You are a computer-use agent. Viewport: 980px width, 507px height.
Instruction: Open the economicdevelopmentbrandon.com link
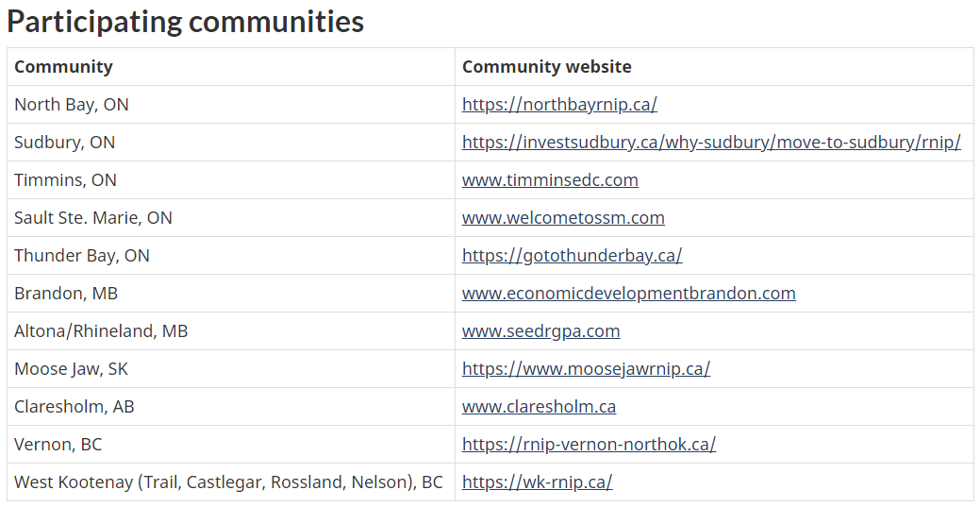628,294
